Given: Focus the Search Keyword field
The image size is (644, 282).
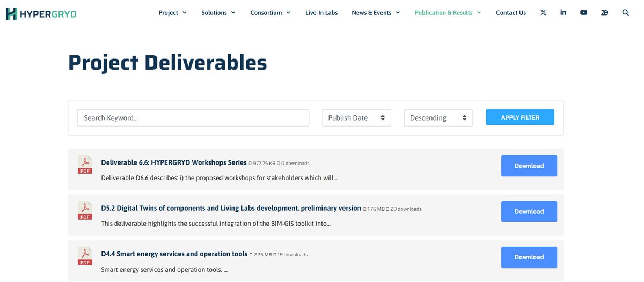Looking at the screenshot, I should (193, 118).
